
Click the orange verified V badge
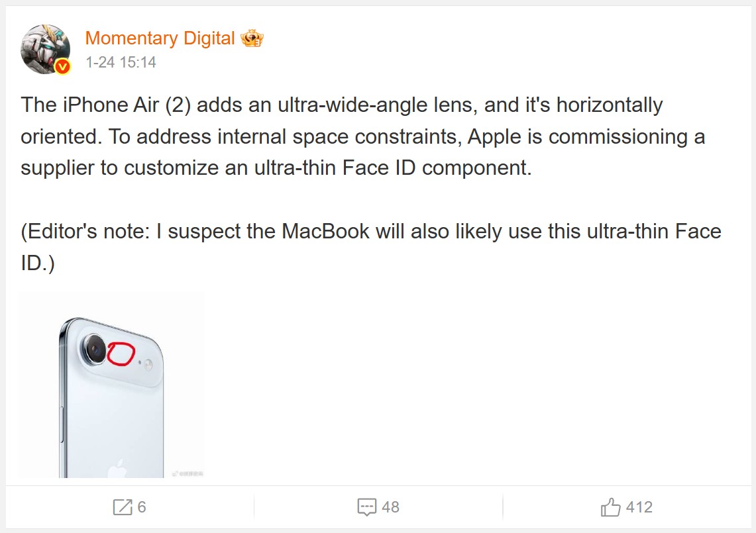click(62, 66)
